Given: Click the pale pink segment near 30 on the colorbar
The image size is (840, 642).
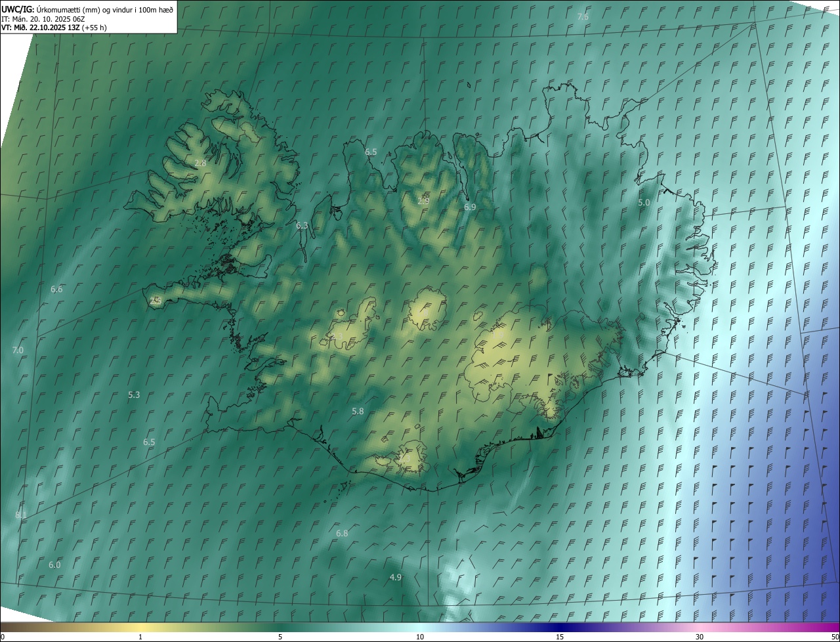Looking at the screenshot, I should pyautogui.click(x=700, y=627).
